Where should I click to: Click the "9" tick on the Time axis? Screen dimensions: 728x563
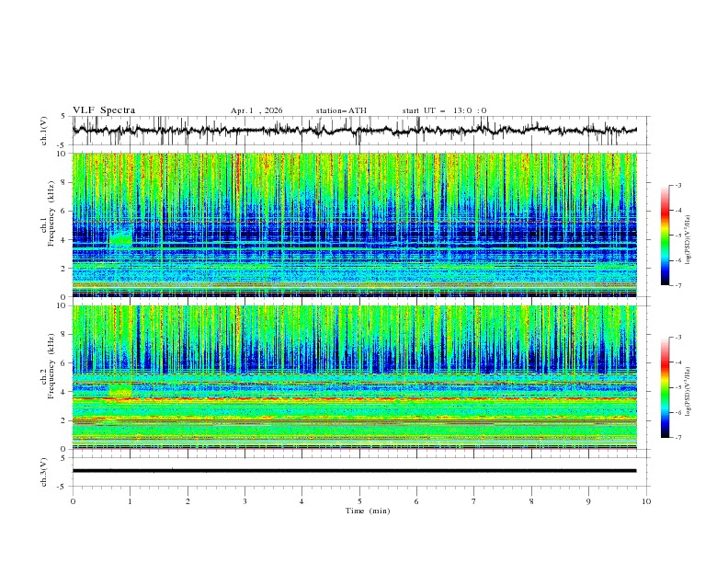(x=588, y=501)
